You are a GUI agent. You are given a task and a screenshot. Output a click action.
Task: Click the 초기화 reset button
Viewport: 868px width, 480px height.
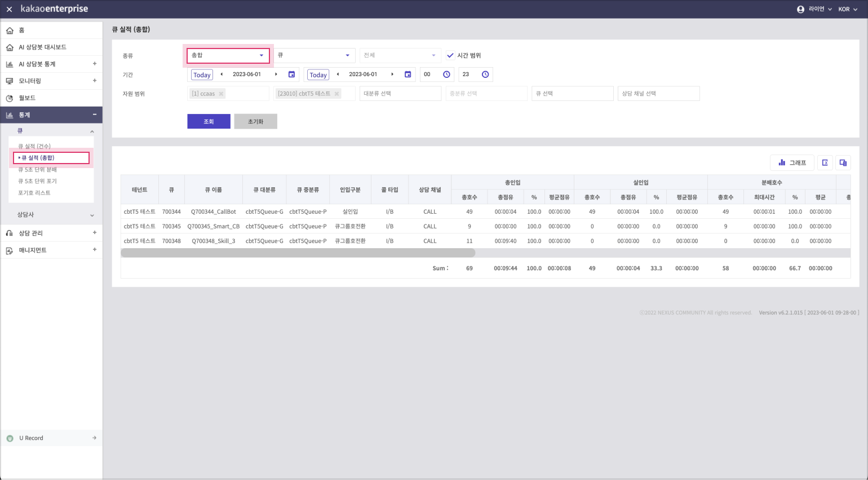coord(255,121)
